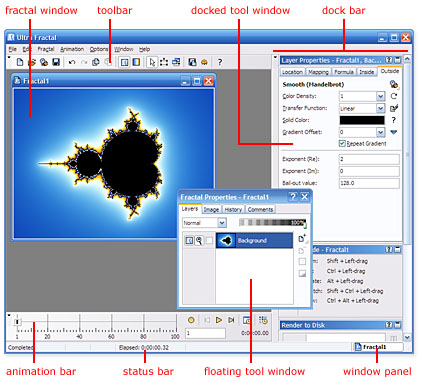
Task: Open the Transfer Function Linear dropdown
Action: tap(362, 108)
